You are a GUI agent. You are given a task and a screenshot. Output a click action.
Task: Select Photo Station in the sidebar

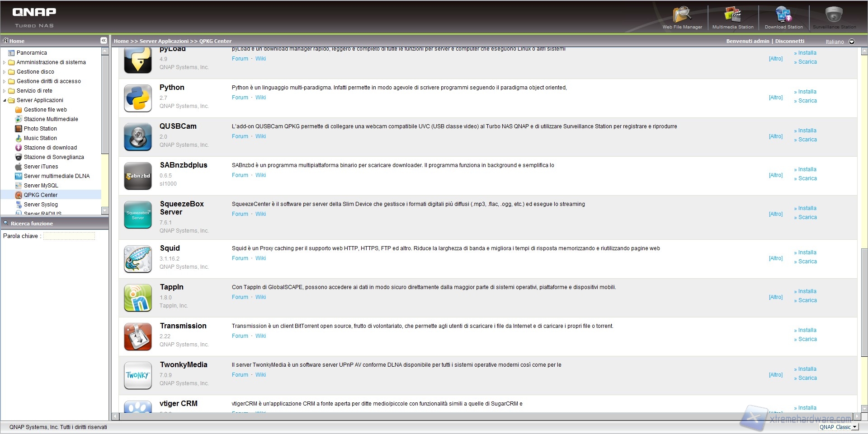click(40, 129)
